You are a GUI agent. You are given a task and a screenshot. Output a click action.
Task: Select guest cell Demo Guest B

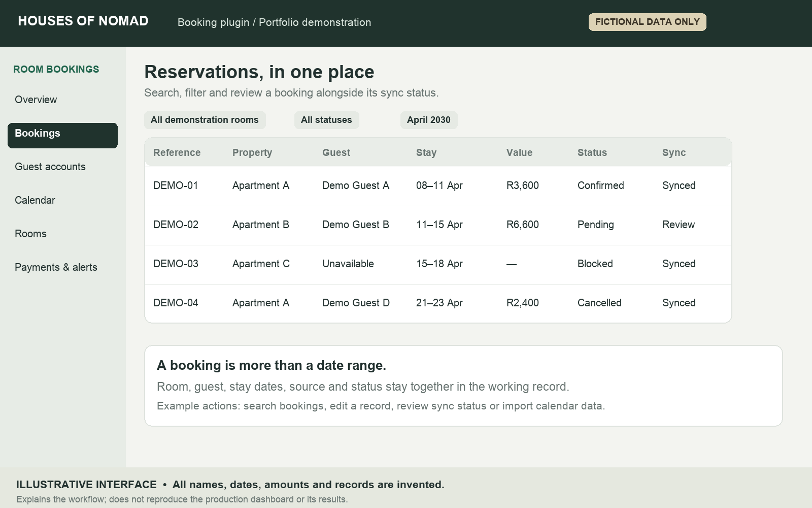point(356,225)
